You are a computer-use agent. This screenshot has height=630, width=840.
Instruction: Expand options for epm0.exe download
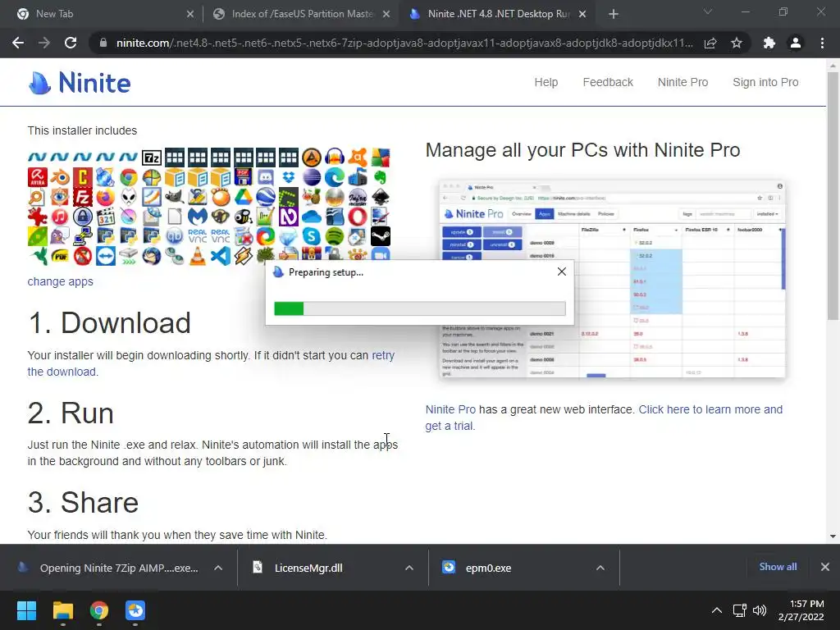pos(600,568)
